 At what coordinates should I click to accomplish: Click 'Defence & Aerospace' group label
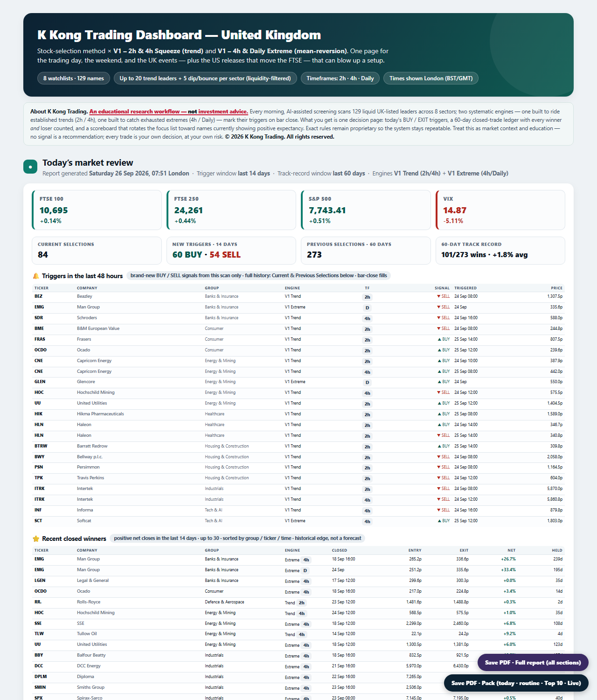(x=224, y=602)
